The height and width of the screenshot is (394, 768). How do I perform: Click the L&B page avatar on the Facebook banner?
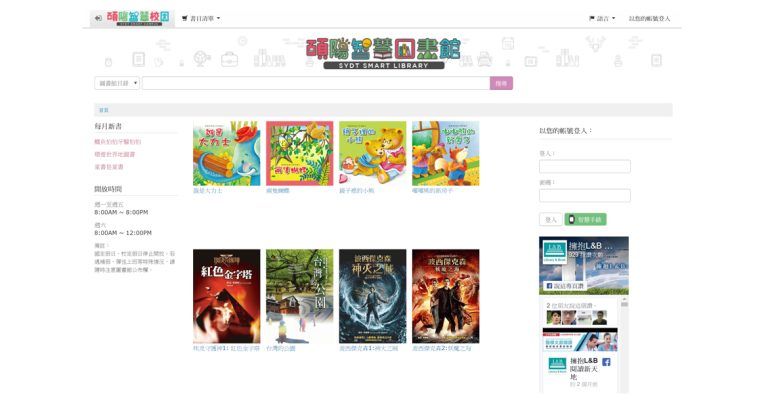coord(554,252)
